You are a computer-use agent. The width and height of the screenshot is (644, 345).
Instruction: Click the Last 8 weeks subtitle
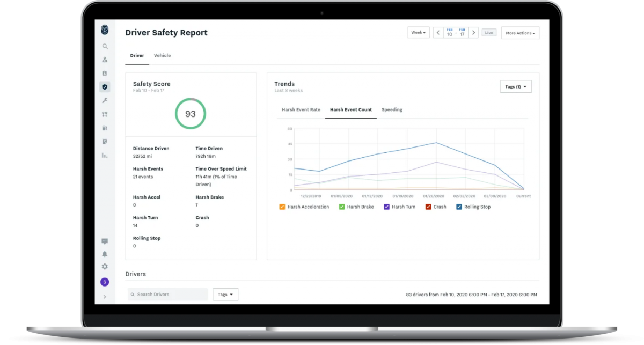[x=289, y=91]
